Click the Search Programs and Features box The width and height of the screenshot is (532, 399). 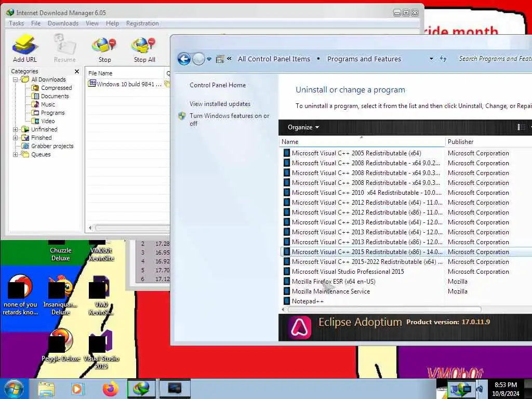coord(494,59)
